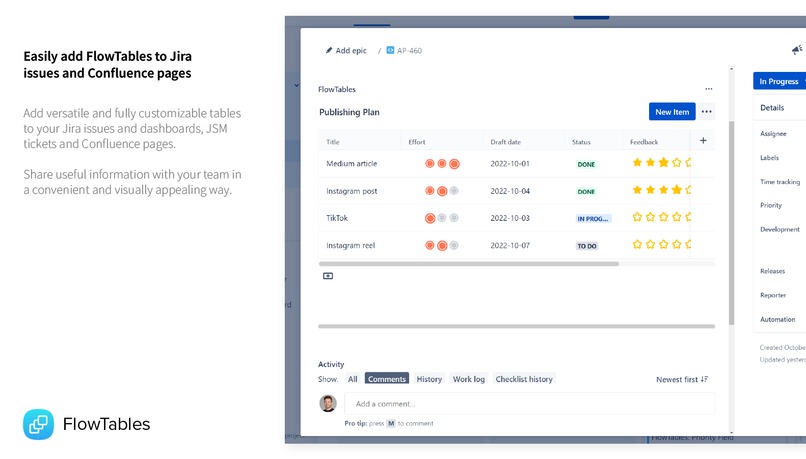The width and height of the screenshot is (806, 459).
Task: Click the Status column header
Action: coord(581,142)
